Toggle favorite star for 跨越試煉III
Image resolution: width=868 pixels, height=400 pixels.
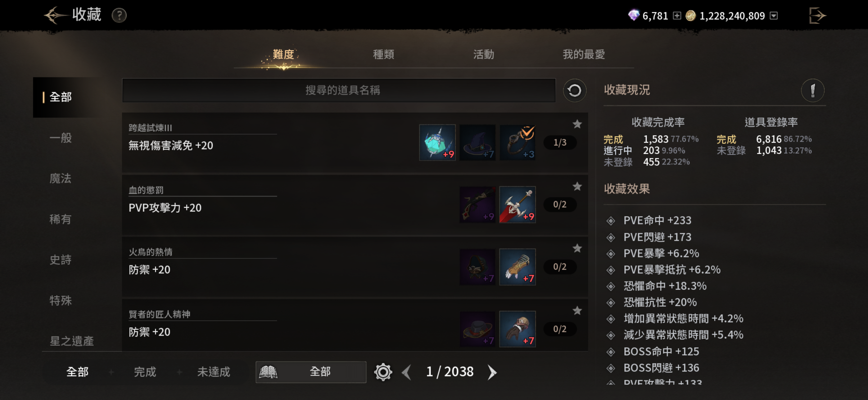point(577,124)
